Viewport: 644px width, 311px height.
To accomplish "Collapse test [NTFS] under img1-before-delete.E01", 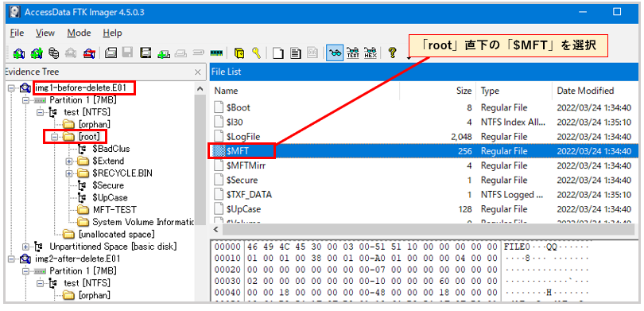I will pyautogui.click(x=40, y=112).
